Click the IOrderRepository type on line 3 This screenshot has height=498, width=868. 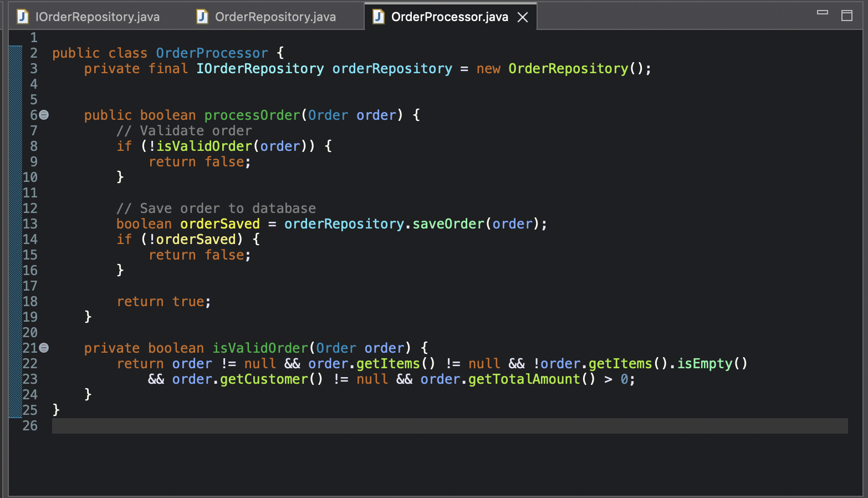(x=259, y=68)
